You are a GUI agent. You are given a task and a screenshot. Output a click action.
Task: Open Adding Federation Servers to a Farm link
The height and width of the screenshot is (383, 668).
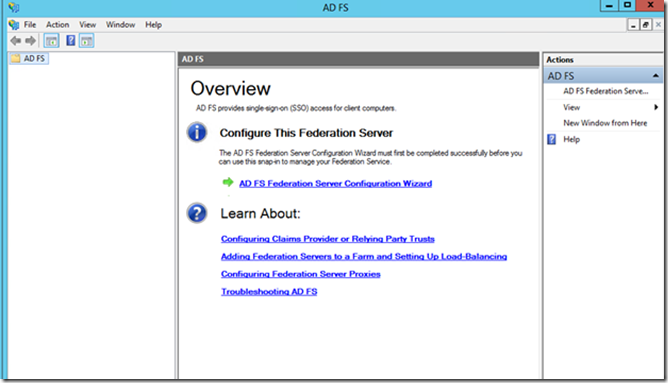pos(364,256)
